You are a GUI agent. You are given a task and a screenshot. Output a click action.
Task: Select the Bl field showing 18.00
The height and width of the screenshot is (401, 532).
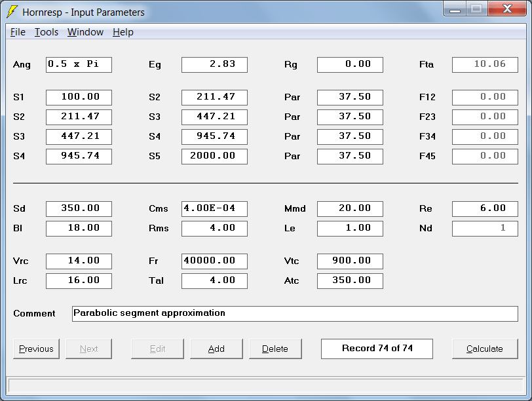(x=79, y=229)
